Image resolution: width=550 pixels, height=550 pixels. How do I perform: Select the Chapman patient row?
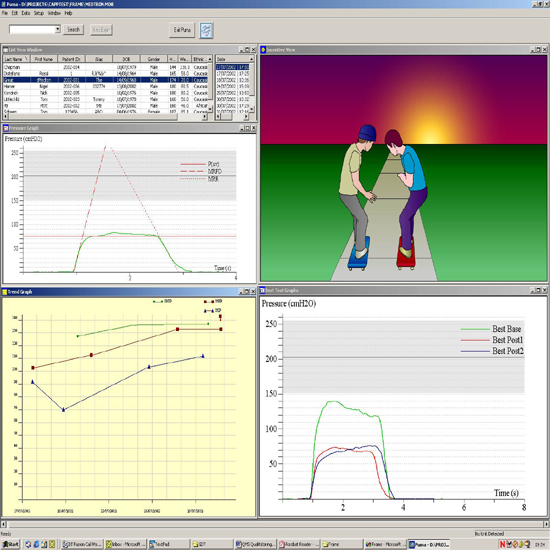point(105,67)
